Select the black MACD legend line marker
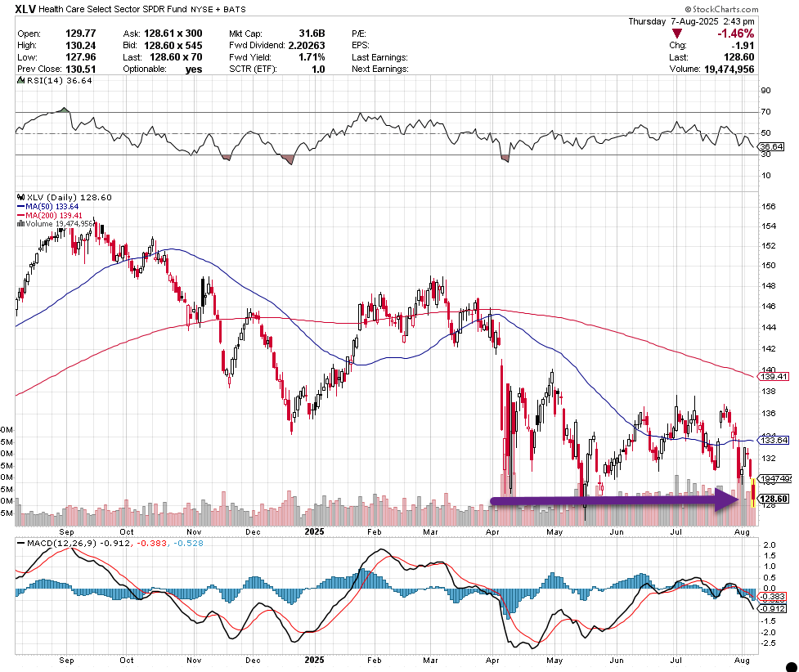This screenshot has height=672, width=799. click(21, 543)
